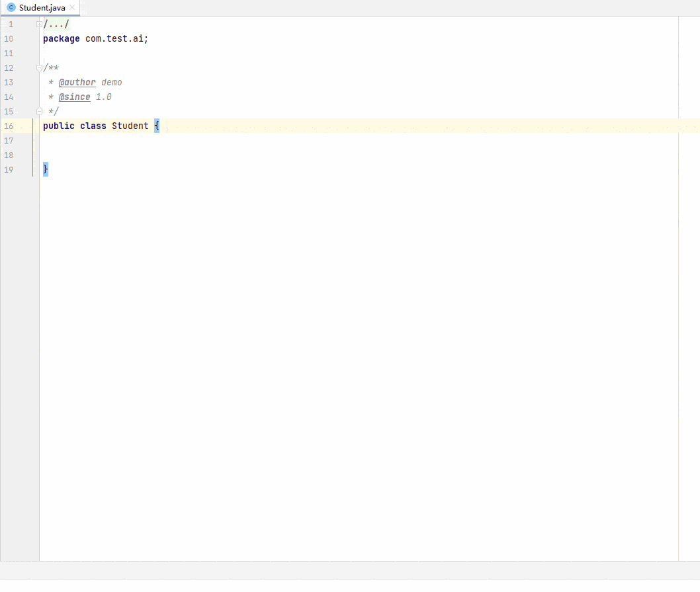Click the '*/' comment end on line 15

coord(54,111)
